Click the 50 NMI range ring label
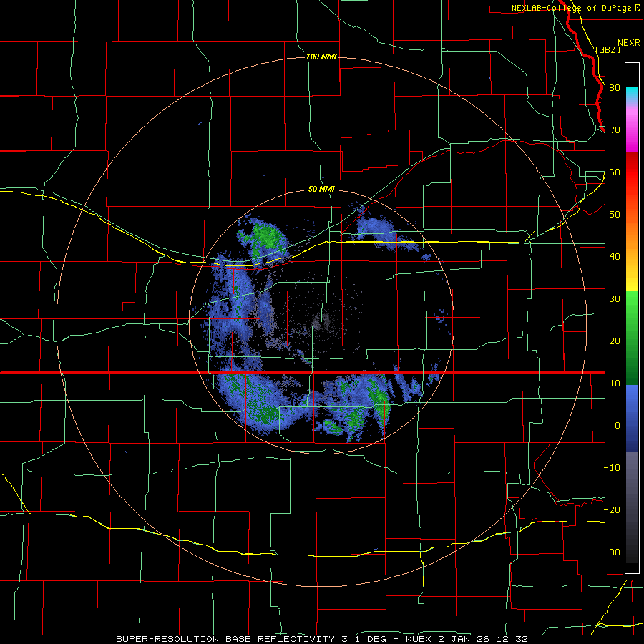The width and height of the screenshot is (644, 644). coord(321,190)
